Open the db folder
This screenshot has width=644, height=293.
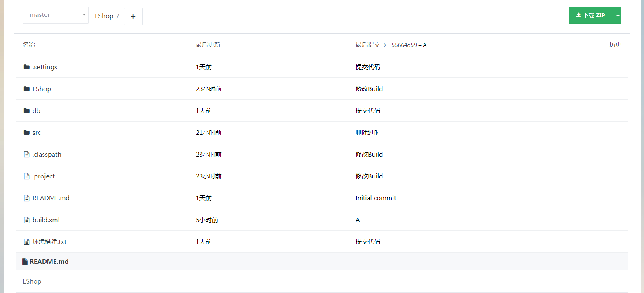[x=36, y=110]
